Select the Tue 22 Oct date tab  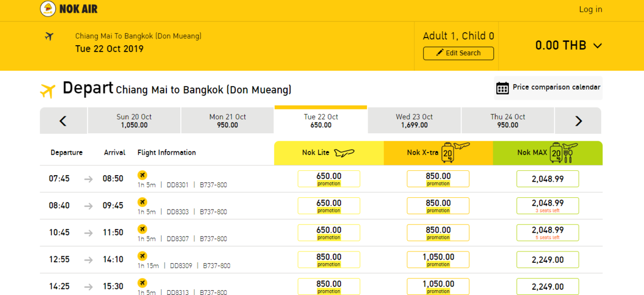[x=321, y=120]
